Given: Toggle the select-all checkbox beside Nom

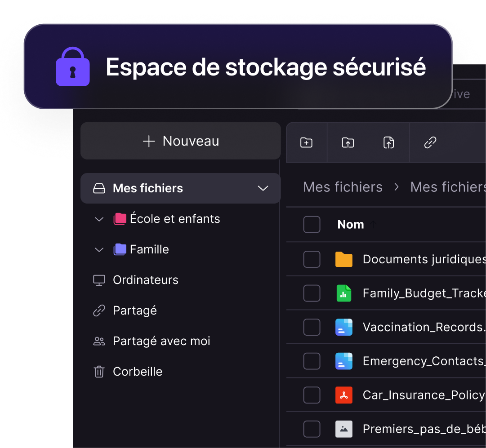Looking at the screenshot, I should [312, 225].
